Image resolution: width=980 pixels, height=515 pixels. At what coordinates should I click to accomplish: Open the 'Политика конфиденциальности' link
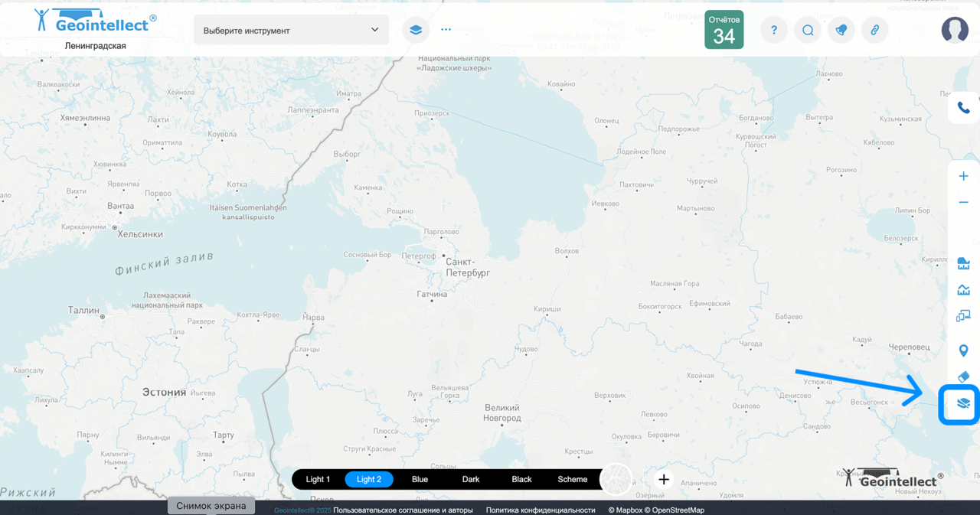540,510
